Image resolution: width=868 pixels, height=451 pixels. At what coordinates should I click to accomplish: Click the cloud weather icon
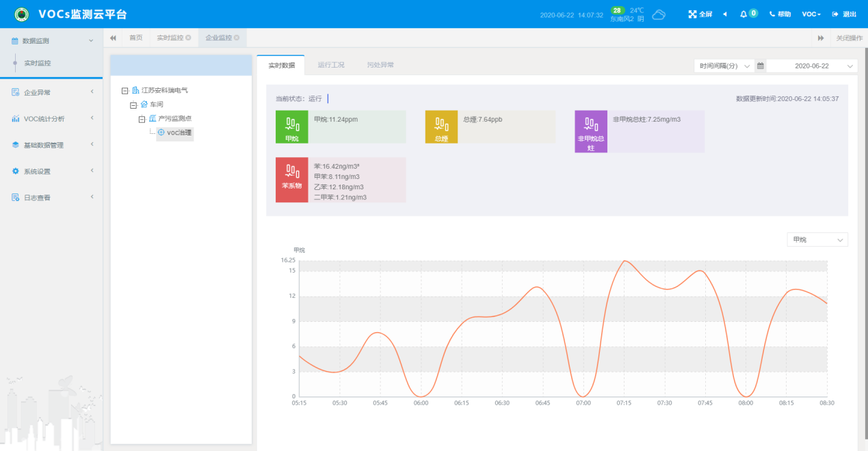click(659, 14)
